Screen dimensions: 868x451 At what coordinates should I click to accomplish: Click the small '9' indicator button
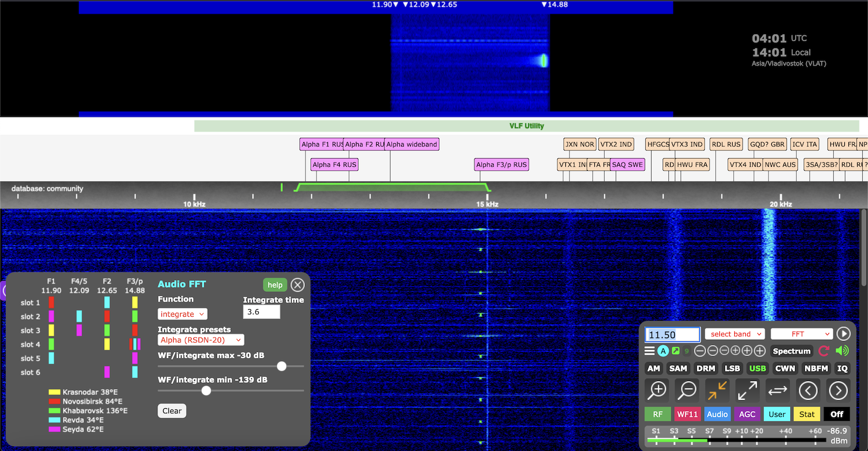(687, 351)
